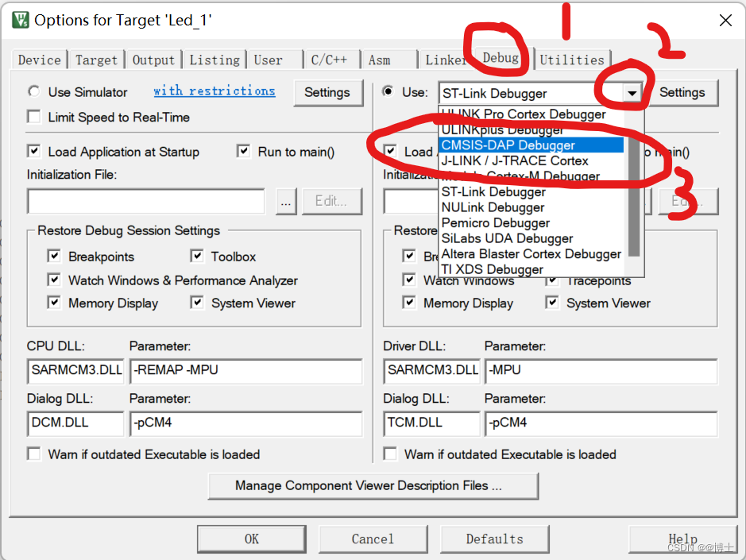Click the Cancel button
Image resolution: width=746 pixels, height=560 pixels.
pos(373,539)
